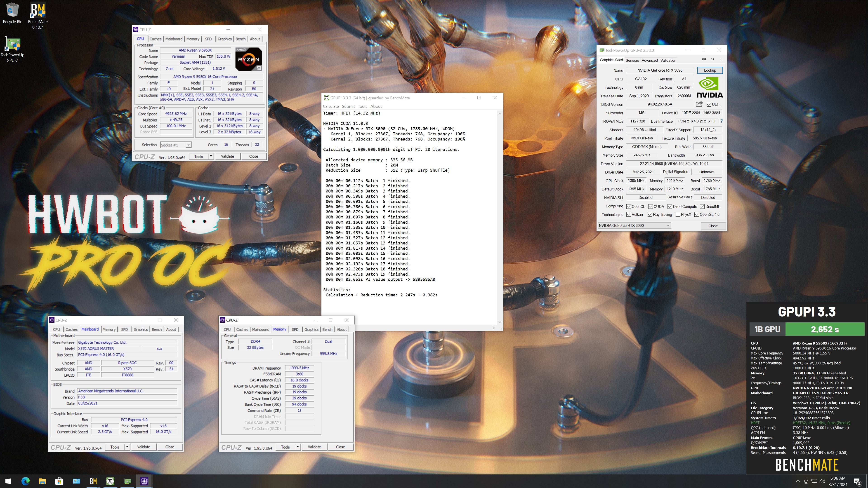
Task: Click the Ryzen logo in CPU-Z
Action: [x=249, y=59]
